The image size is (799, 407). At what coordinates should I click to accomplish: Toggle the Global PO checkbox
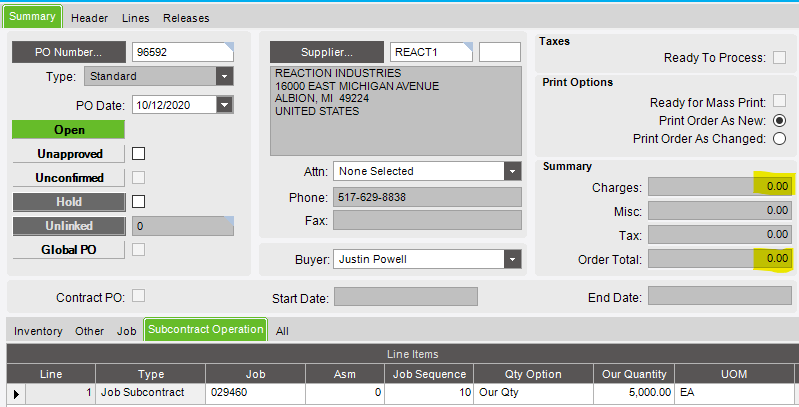click(139, 249)
